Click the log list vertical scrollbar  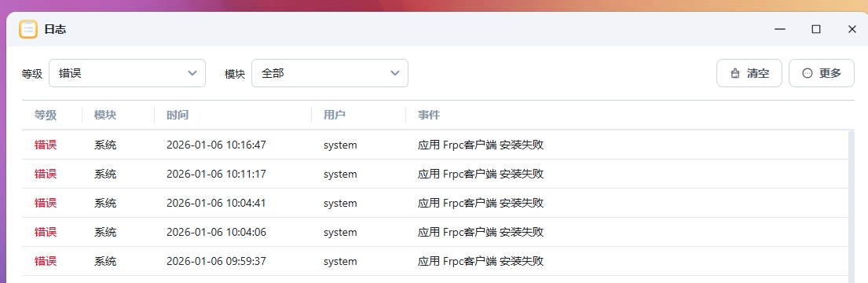[852, 207]
